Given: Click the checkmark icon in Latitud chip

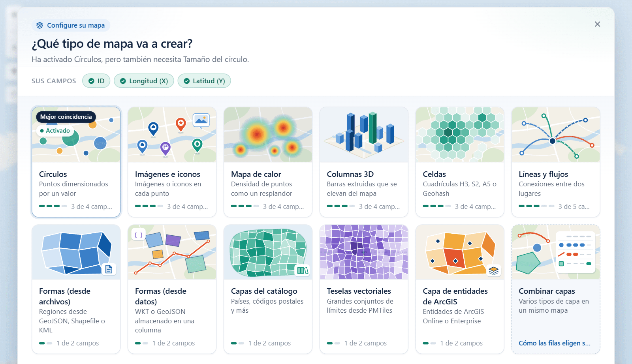Looking at the screenshot, I should pos(187,81).
